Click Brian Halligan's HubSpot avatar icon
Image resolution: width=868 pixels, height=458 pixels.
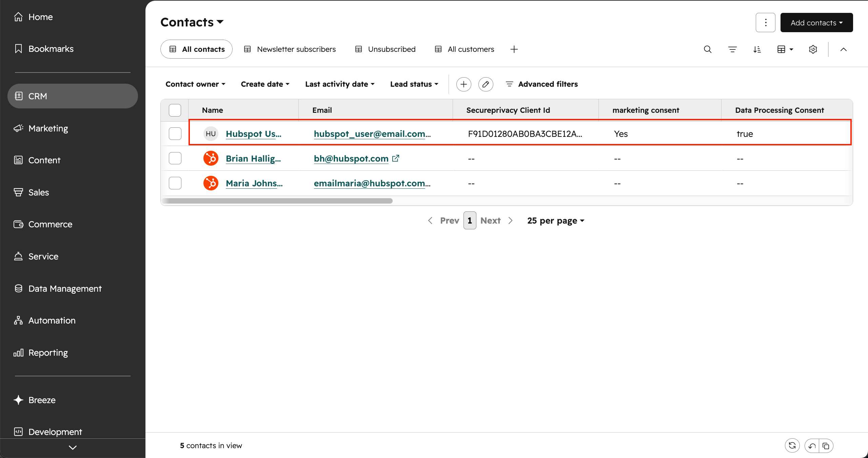211,159
